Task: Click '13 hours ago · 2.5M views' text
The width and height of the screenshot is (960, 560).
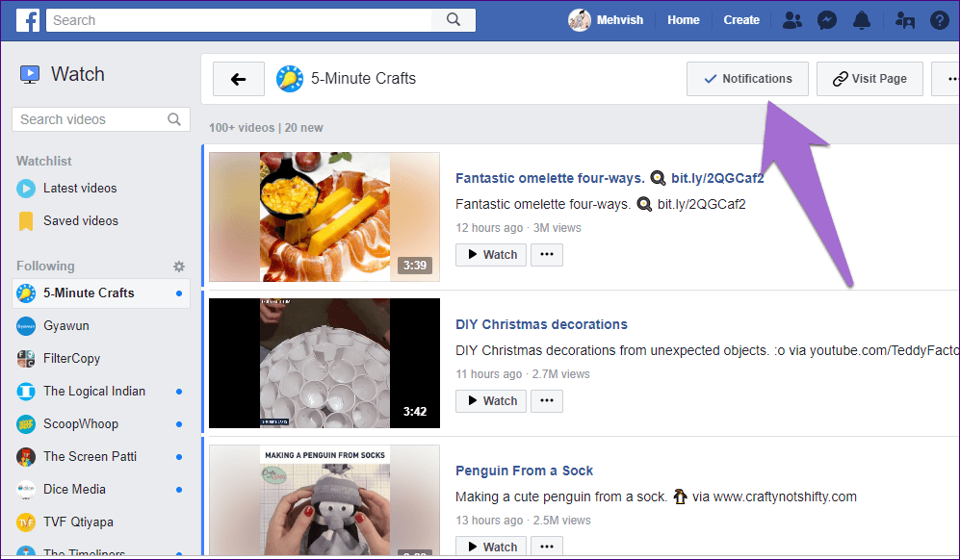Action: [x=524, y=521]
